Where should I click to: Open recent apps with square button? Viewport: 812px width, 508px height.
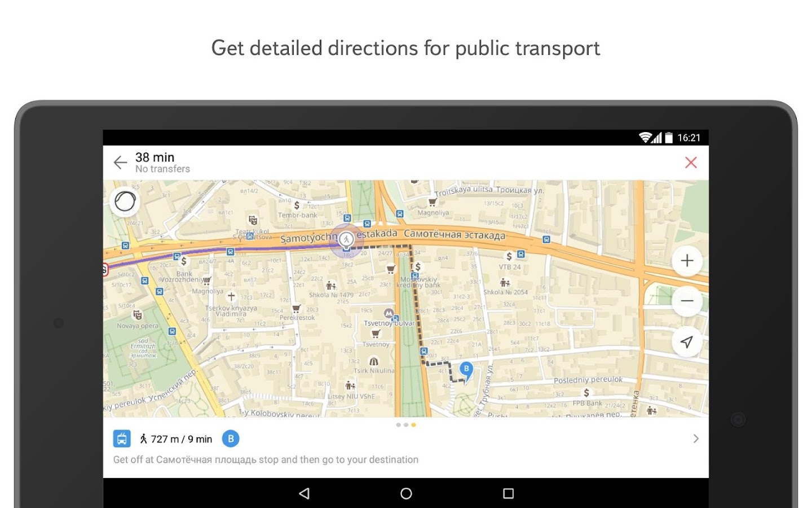pos(508,493)
